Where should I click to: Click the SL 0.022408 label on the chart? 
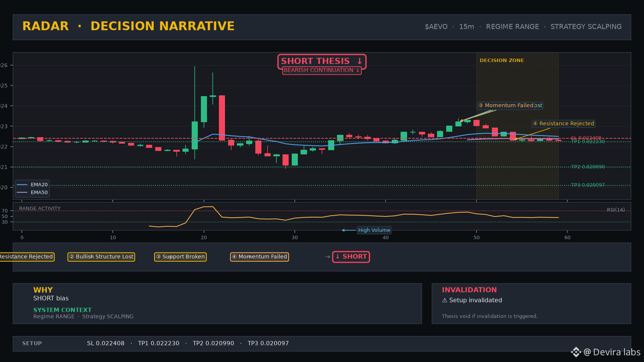click(586, 138)
